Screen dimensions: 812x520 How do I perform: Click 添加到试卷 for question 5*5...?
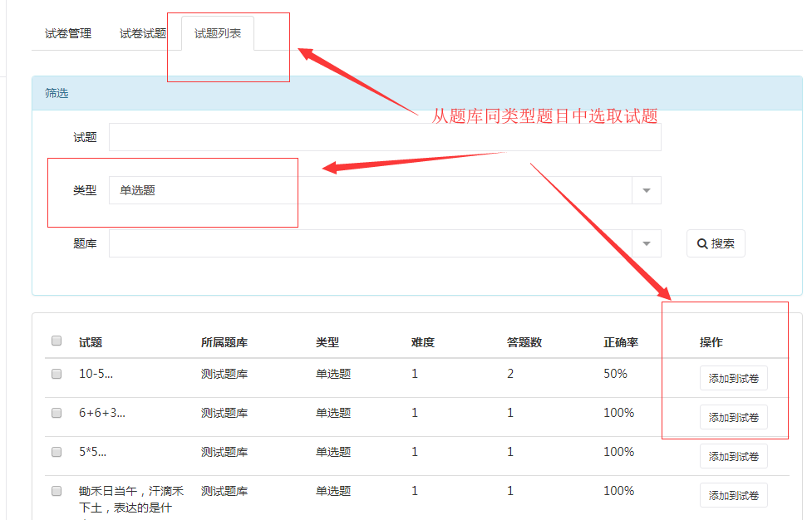point(733,456)
